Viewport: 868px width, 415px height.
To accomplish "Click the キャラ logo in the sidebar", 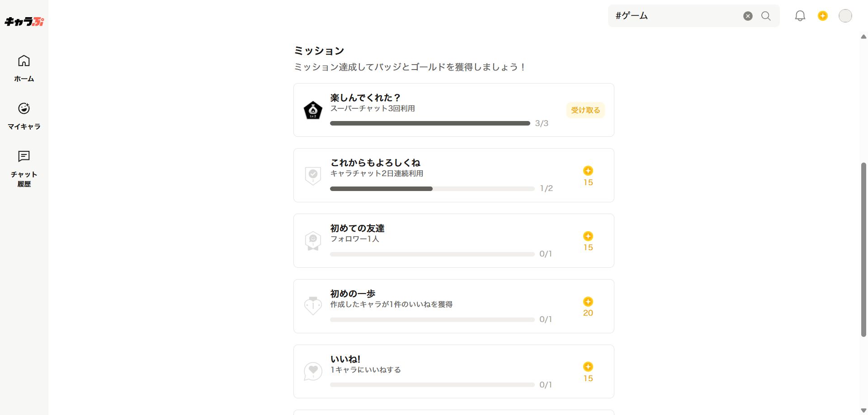I will pos(24,21).
